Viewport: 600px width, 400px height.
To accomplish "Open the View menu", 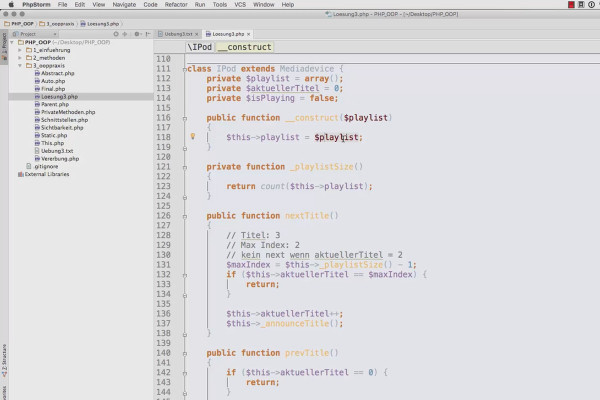I will click(x=98, y=5).
